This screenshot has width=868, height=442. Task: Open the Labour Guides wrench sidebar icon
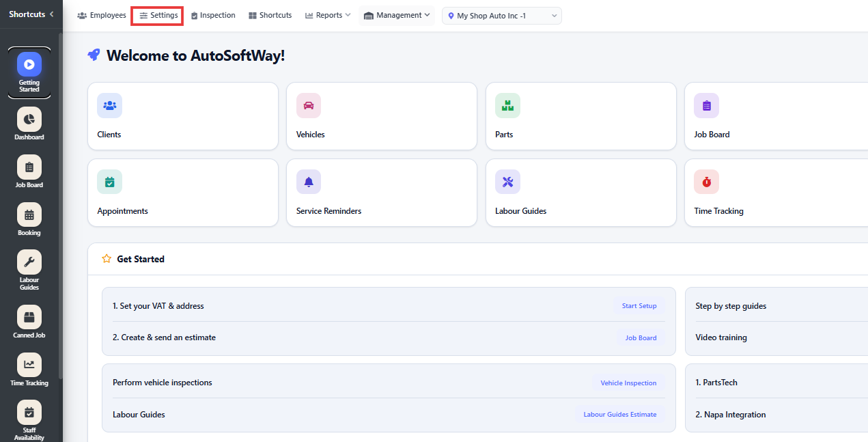(29, 262)
